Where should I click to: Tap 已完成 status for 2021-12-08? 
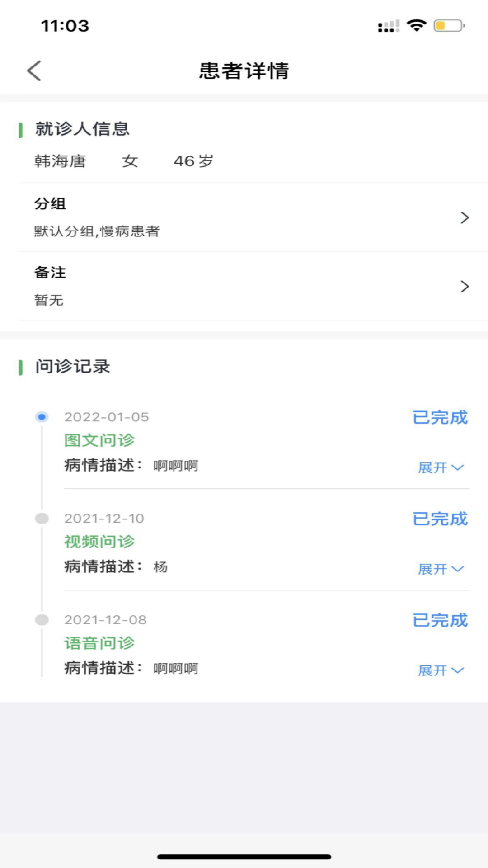pyautogui.click(x=440, y=620)
